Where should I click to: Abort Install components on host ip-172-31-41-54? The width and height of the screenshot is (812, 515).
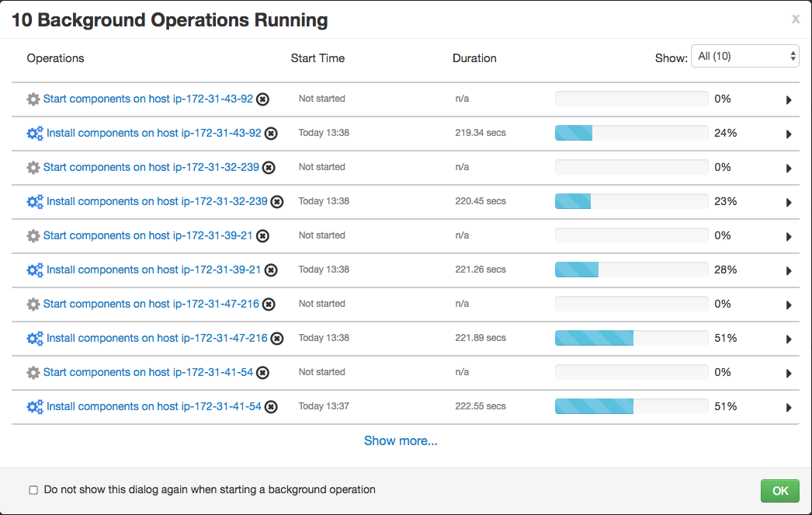[270, 406]
